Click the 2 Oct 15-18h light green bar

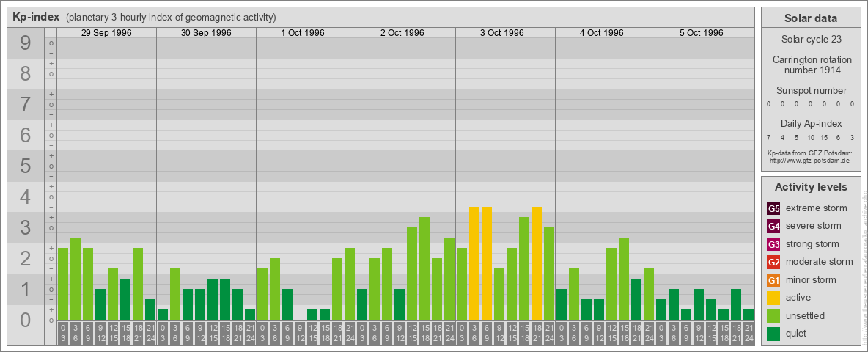(424, 269)
